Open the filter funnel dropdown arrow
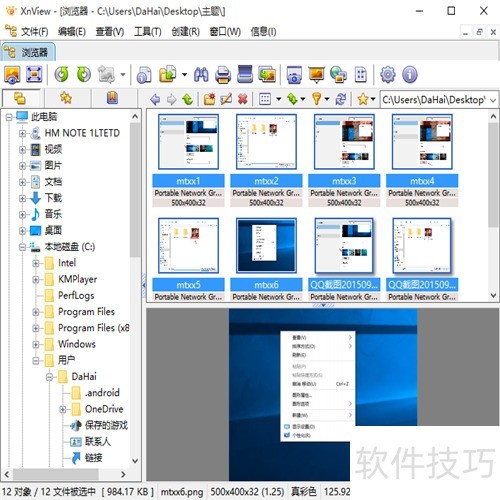 327,99
